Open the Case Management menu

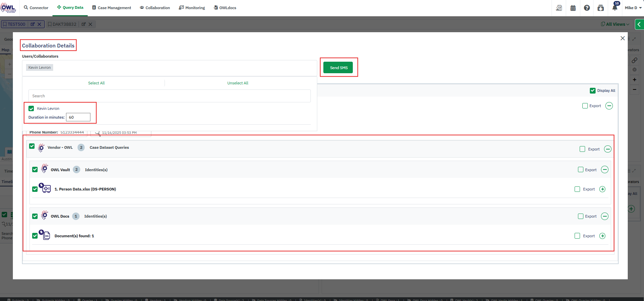[x=111, y=8]
